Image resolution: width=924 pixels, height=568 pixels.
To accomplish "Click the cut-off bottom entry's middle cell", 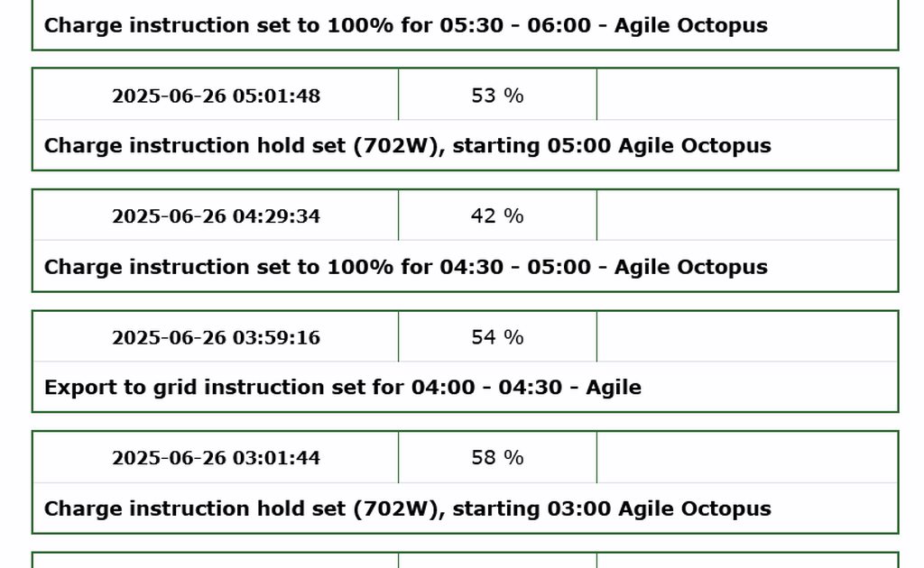I will point(497,561).
